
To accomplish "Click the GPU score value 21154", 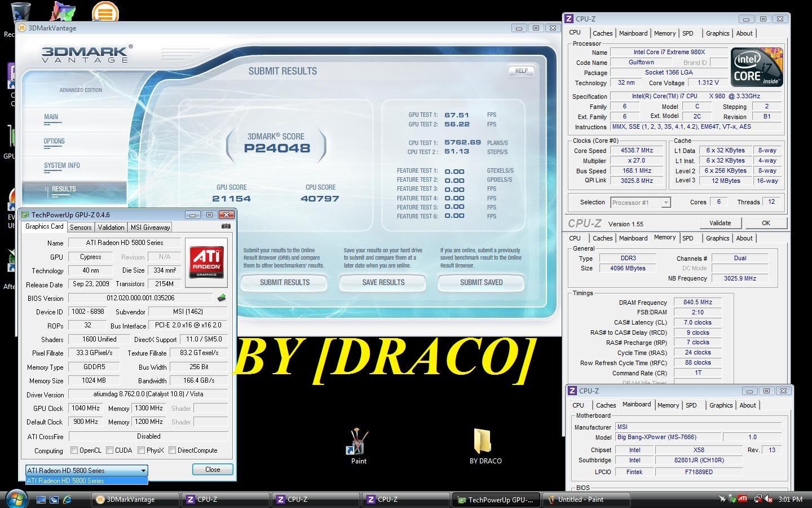I will [232, 199].
